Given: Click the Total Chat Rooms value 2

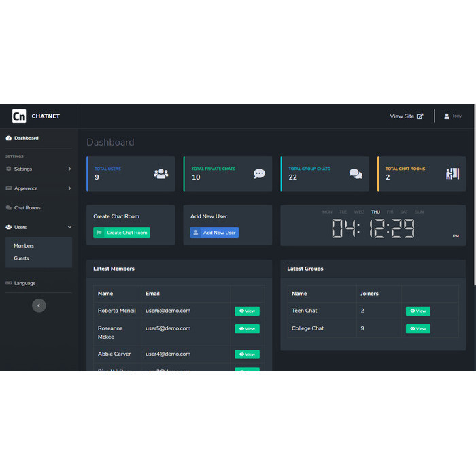Looking at the screenshot, I should click(x=388, y=177).
